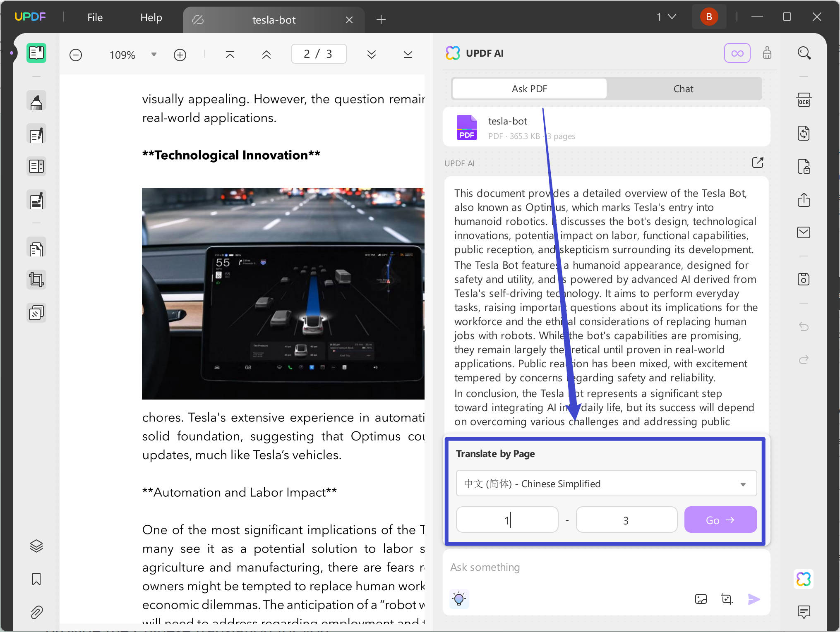Viewport: 840px width, 632px height.
Task: Open the layers panel icon
Action: [36, 546]
